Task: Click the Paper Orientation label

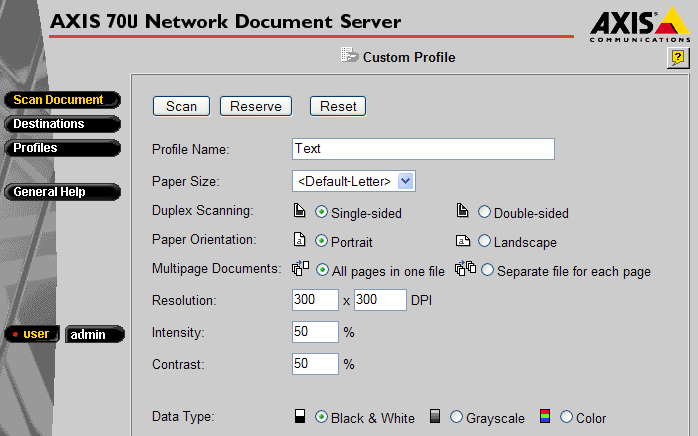Action: 204,240
